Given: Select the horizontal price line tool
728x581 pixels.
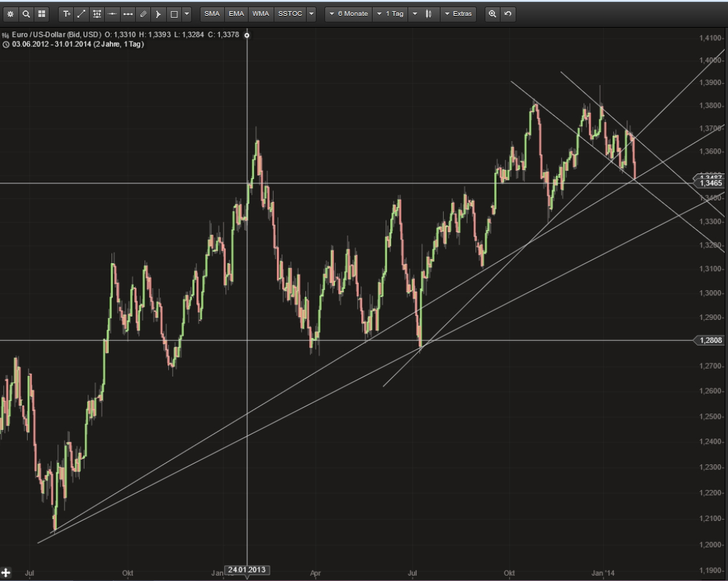Looking at the screenshot, I should pyautogui.click(x=112, y=13).
